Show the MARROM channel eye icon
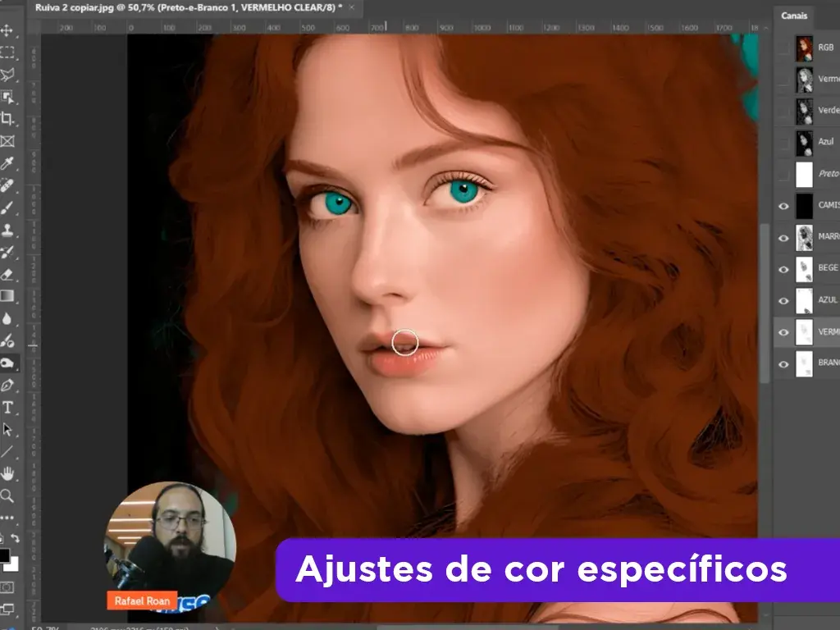The image size is (840, 630). point(785,238)
